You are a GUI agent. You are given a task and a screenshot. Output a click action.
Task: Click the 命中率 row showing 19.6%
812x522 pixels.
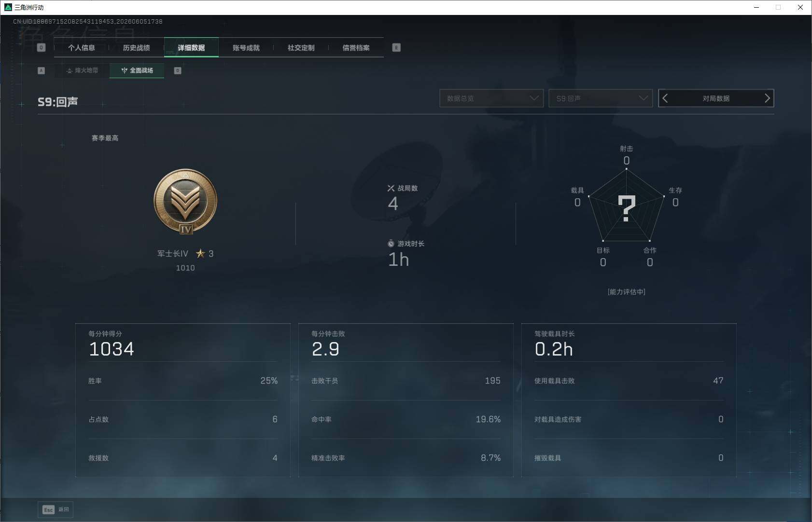pos(406,419)
